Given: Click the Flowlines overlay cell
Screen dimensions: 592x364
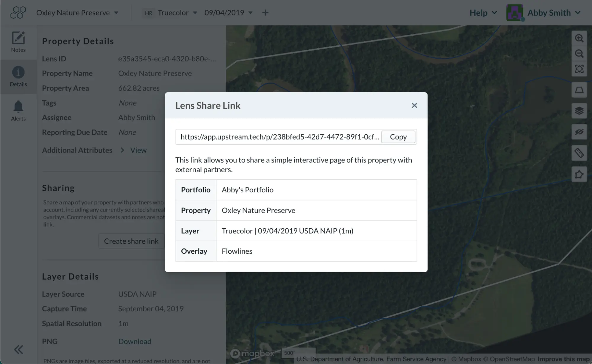Looking at the screenshot, I should (x=316, y=251).
